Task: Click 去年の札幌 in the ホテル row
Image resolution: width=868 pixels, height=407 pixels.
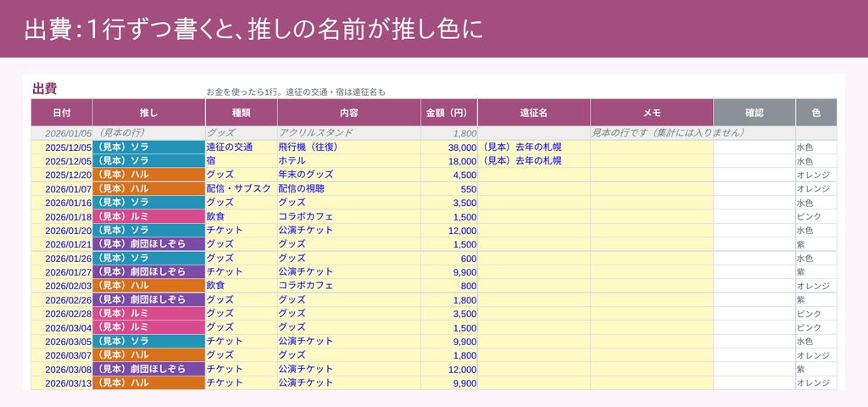Action: click(534, 161)
